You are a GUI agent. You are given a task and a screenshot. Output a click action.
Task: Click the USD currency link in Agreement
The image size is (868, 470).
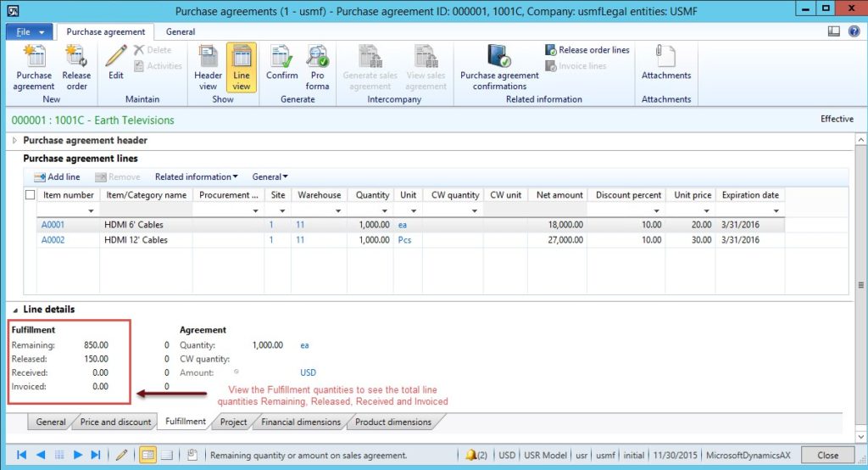coord(309,372)
